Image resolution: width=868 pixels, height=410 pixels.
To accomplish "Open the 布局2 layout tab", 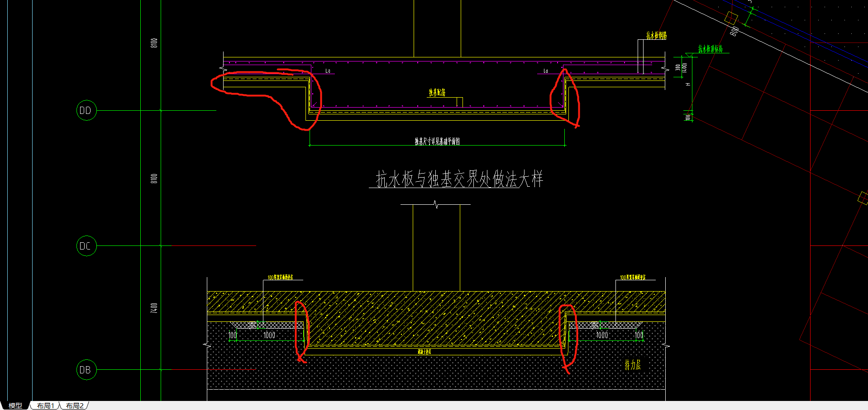I will [x=75, y=405].
